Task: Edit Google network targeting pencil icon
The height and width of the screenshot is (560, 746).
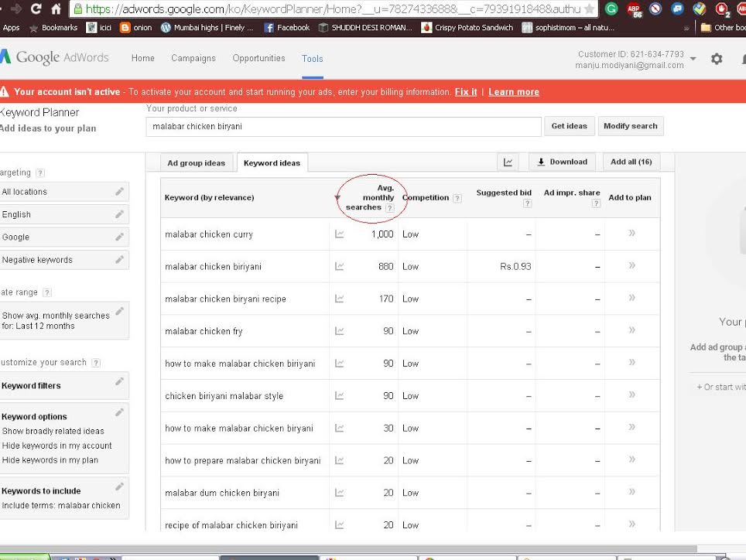Action: point(119,237)
